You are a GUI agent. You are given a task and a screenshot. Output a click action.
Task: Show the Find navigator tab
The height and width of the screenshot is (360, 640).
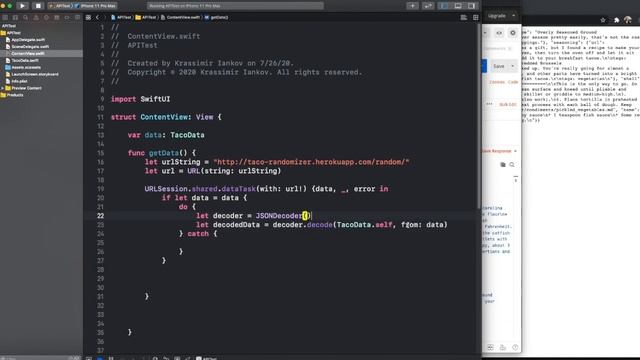(x=26, y=18)
